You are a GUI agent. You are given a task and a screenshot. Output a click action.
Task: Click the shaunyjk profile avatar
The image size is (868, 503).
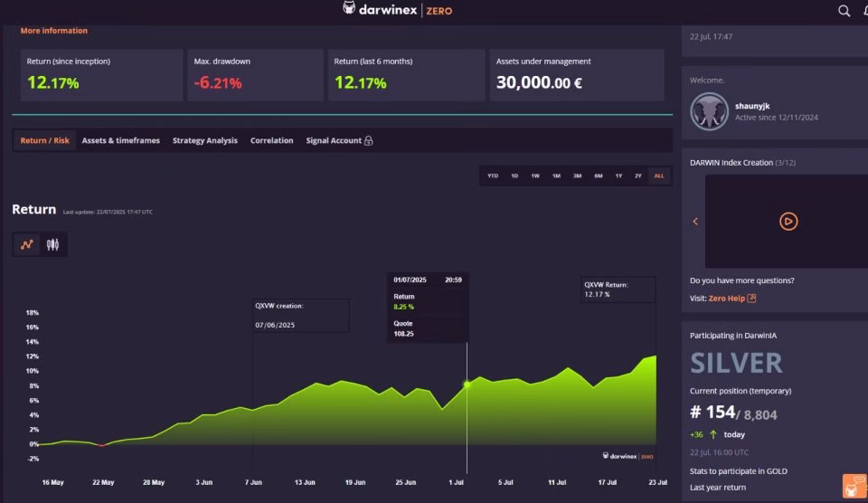pyautogui.click(x=709, y=111)
